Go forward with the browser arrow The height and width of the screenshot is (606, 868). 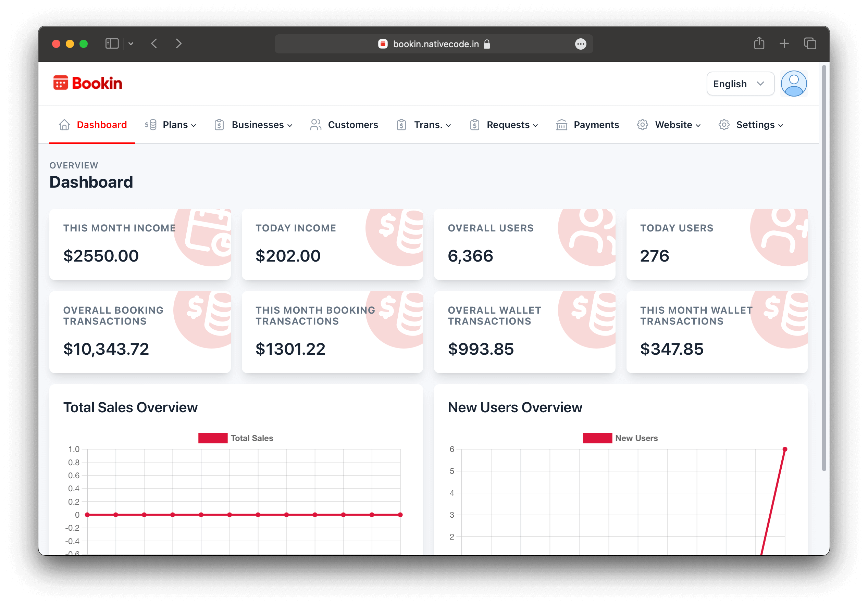[179, 44]
